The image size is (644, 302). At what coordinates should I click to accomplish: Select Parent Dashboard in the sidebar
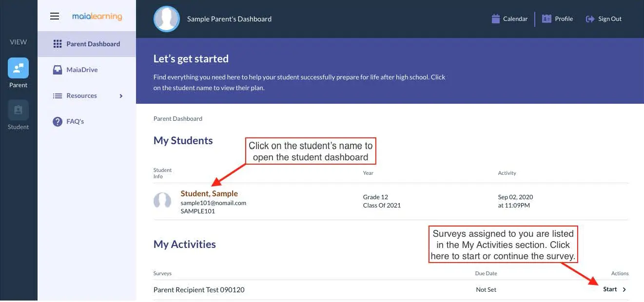point(93,44)
